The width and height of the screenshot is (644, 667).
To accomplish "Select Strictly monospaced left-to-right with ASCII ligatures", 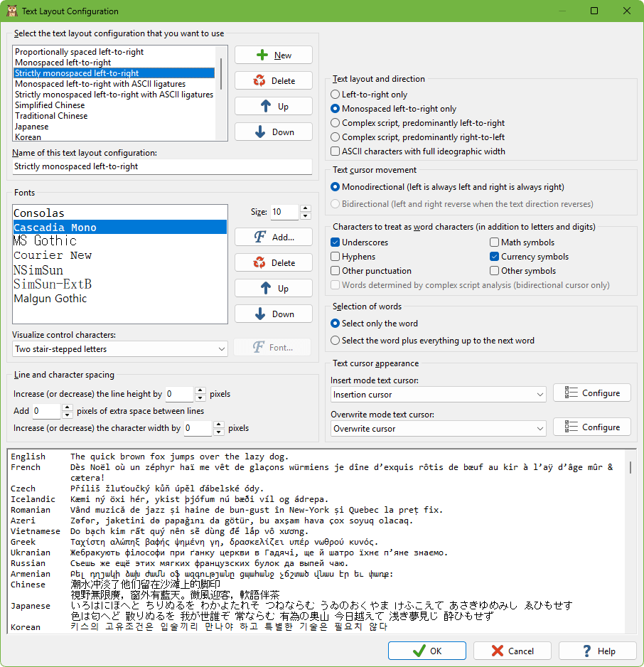I will click(114, 95).
